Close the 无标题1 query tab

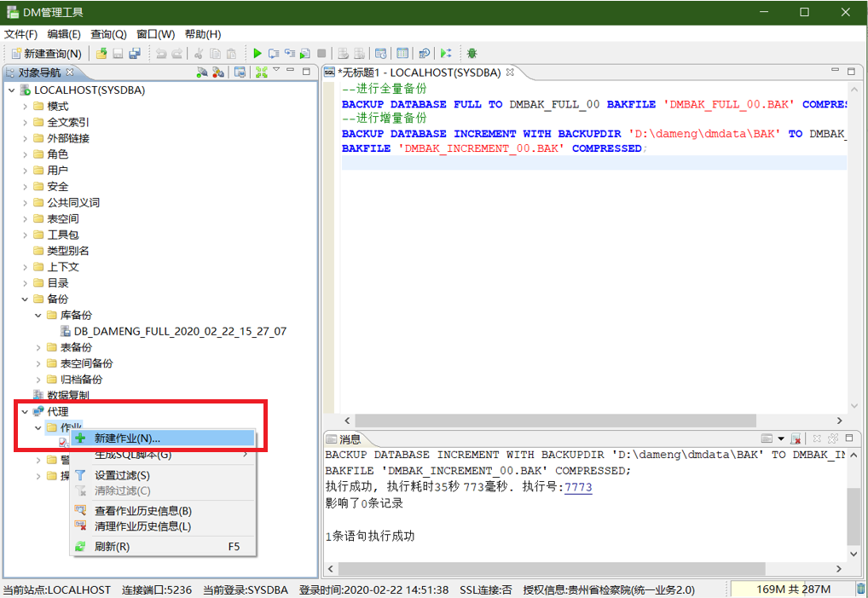[510, 72]
